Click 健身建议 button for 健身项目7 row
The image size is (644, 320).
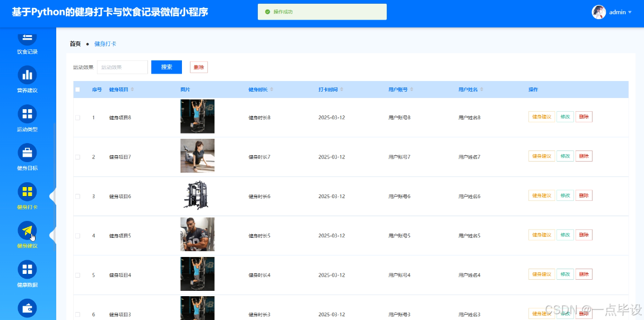pos(542,156)
